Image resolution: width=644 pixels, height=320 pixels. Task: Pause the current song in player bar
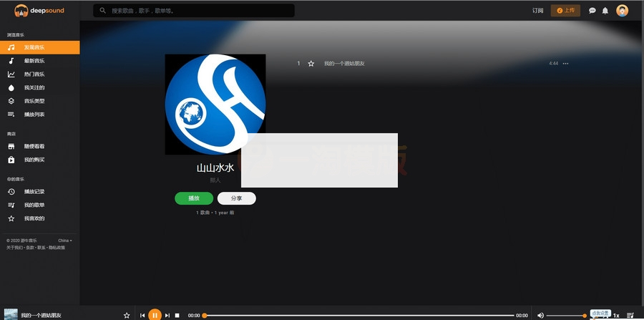pyautogui.click(x=155, y=315)
